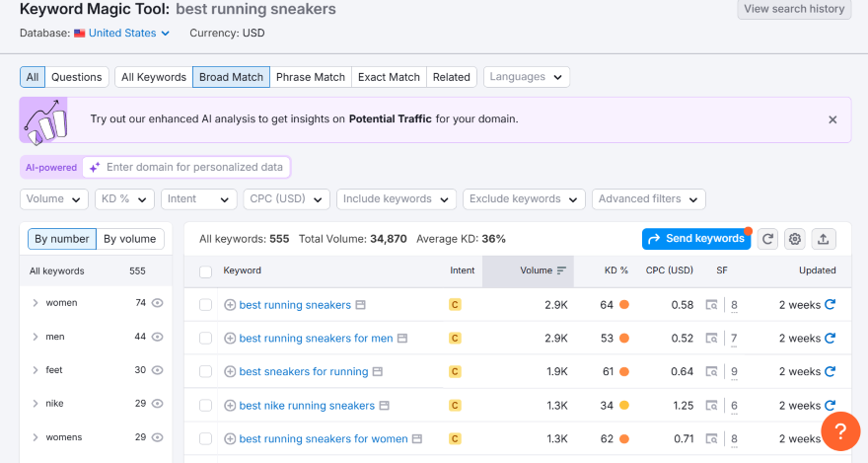Add 'best sneakers for running' plus icon
Screen dimensions: 868x463
point(230,371)
